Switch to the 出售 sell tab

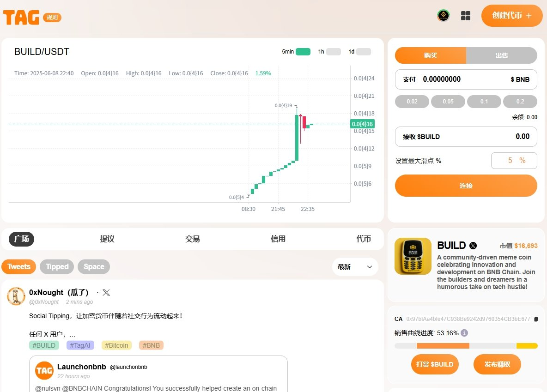(502, 55)
